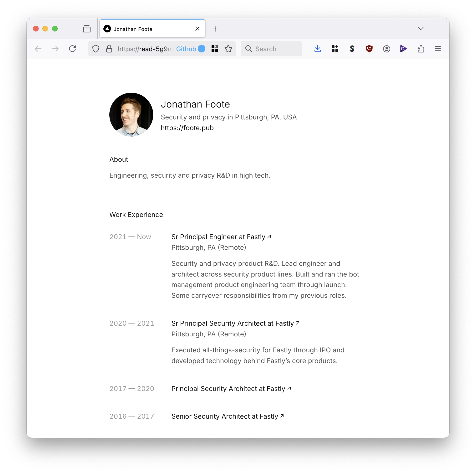Image resolution: width=476 pixels, height=473 pixels.
Task: Open https://foote.pub personal website
Action: 187,128
